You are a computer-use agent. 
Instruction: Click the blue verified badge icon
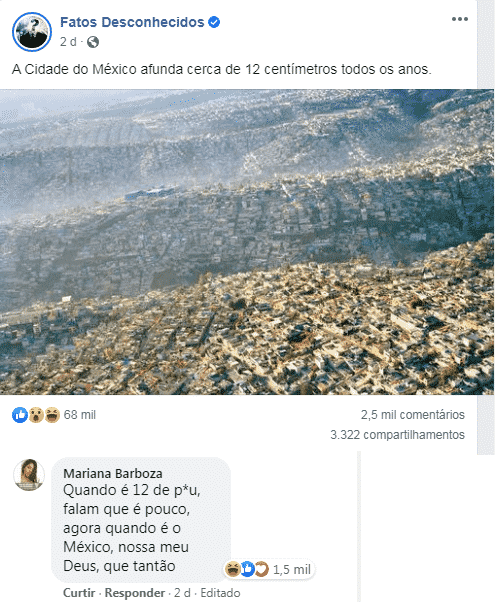click(x=214, y=22)
